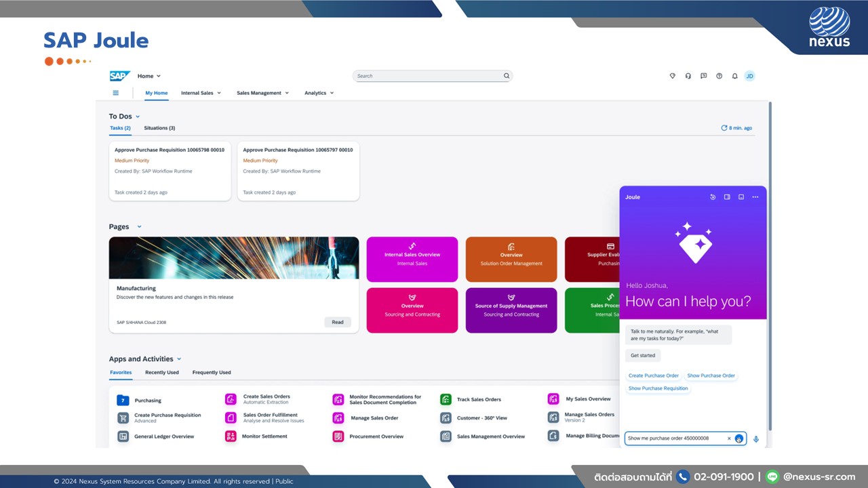The height and width of the screenshot is (488, 868).
Task: Switch to the Situations (3) tab
Action: (x=159, y=127)
